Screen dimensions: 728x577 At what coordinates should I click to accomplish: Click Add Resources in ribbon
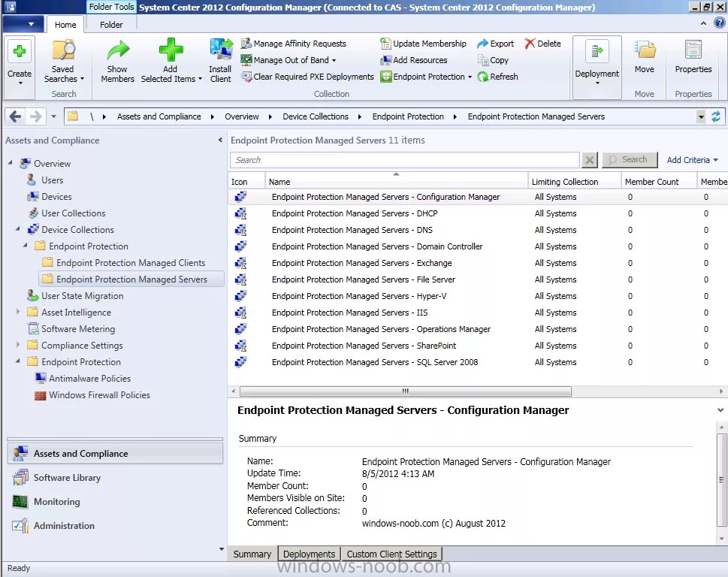414,60
